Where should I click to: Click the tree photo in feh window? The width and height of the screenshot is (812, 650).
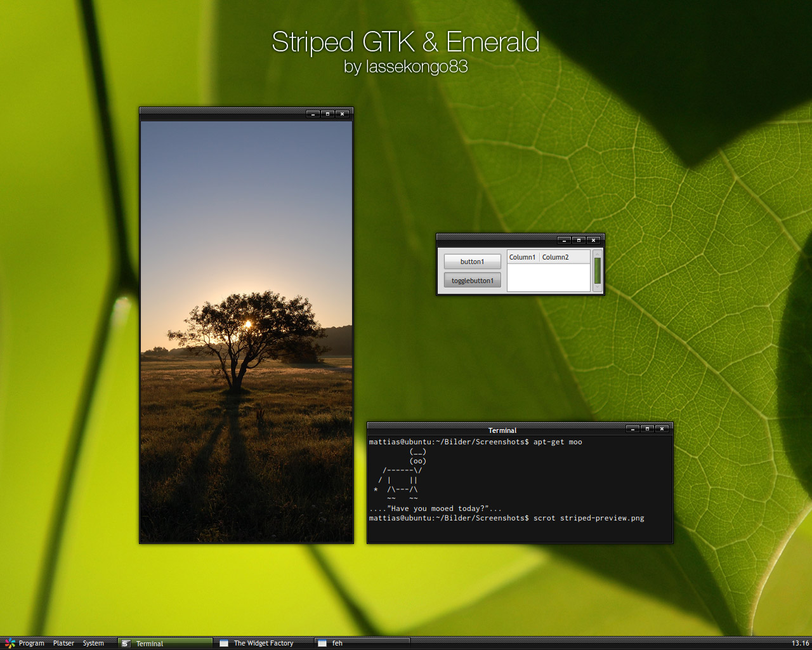pos(246,331)
